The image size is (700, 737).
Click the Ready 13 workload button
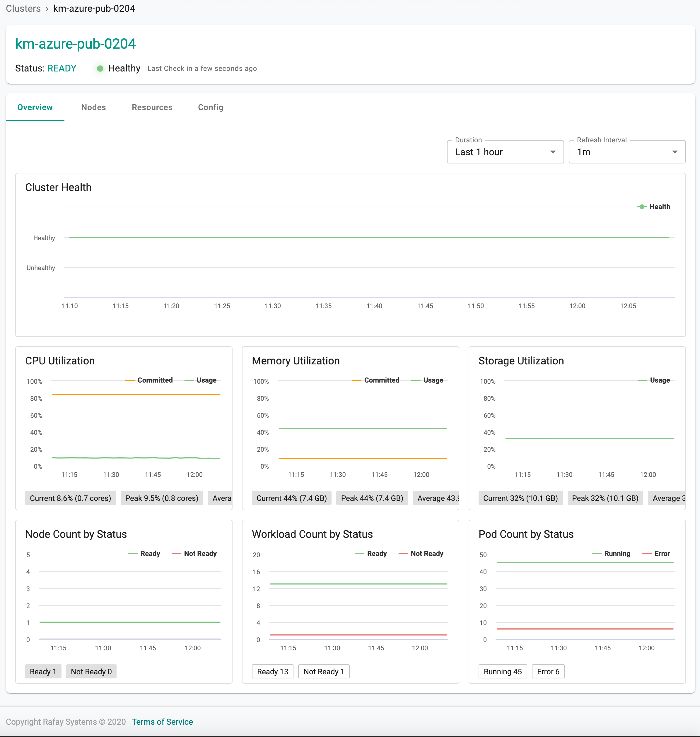click(273, 671)
